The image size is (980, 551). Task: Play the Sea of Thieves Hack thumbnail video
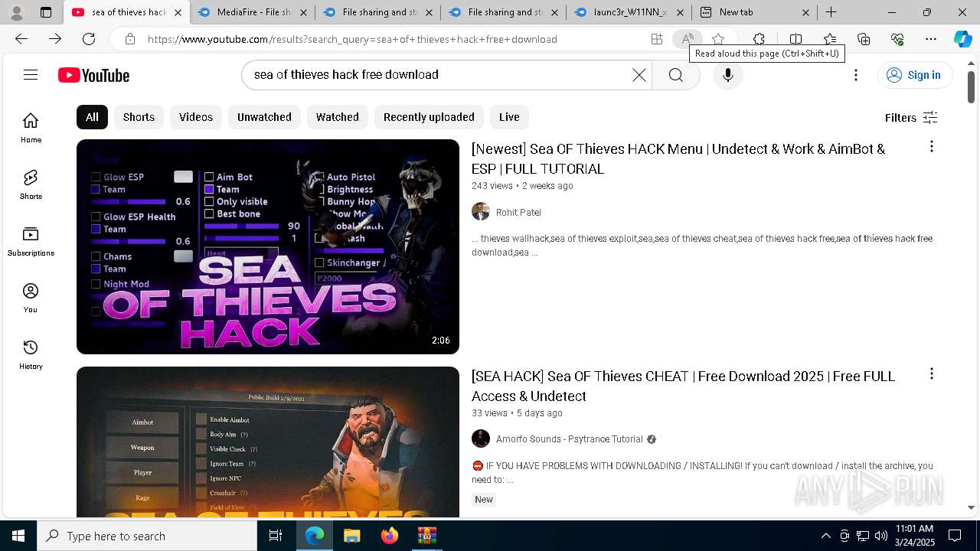(x=268, y=246)
